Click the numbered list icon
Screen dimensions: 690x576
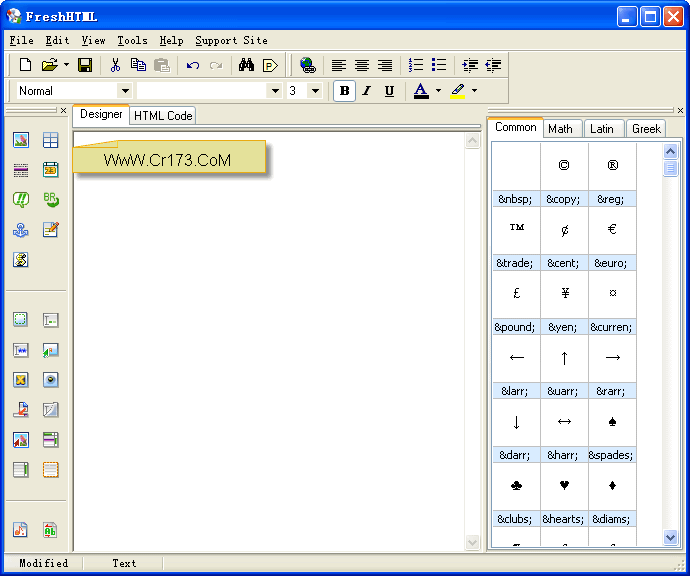[416, 65]
